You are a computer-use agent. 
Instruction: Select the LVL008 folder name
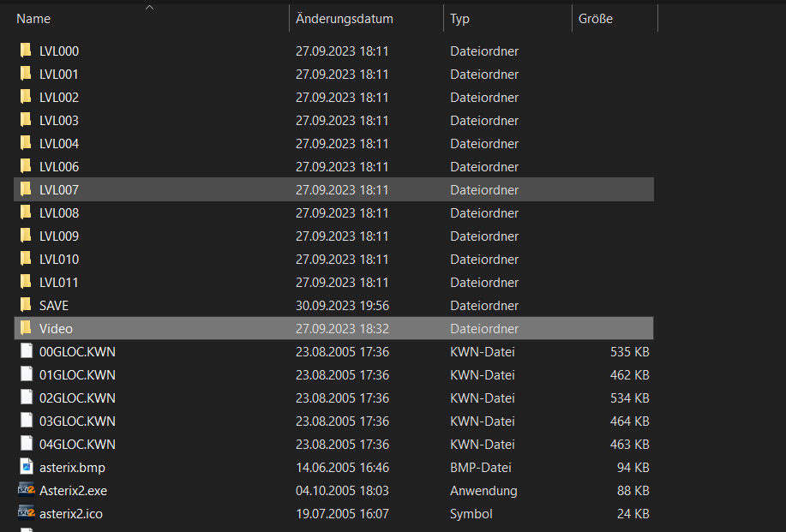pos(59,213)
